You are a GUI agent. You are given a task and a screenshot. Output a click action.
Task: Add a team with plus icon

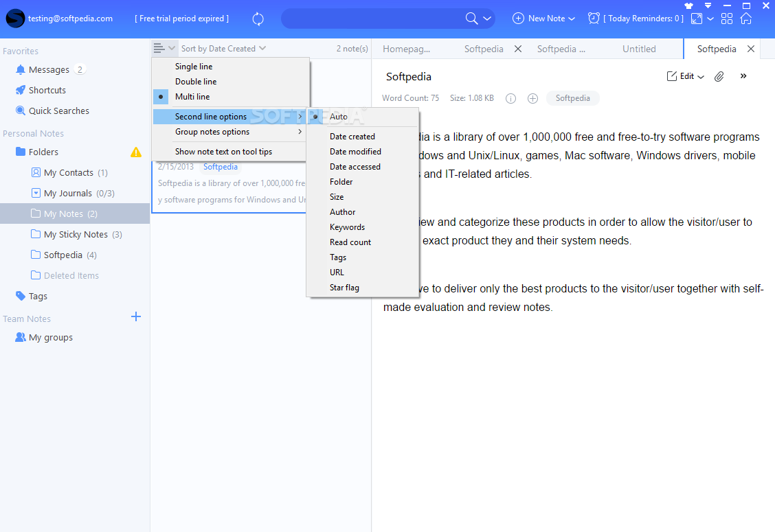[136, 316]
